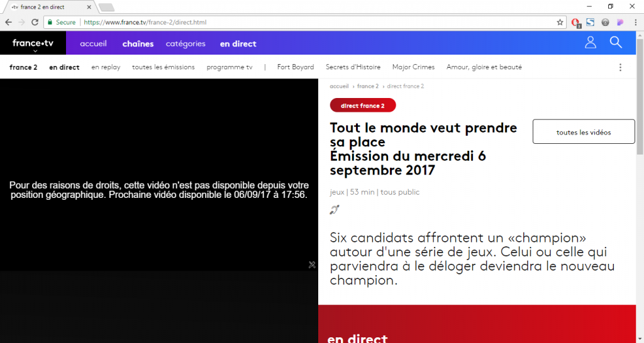Open the Fort Boyard link

click(296, 67)
